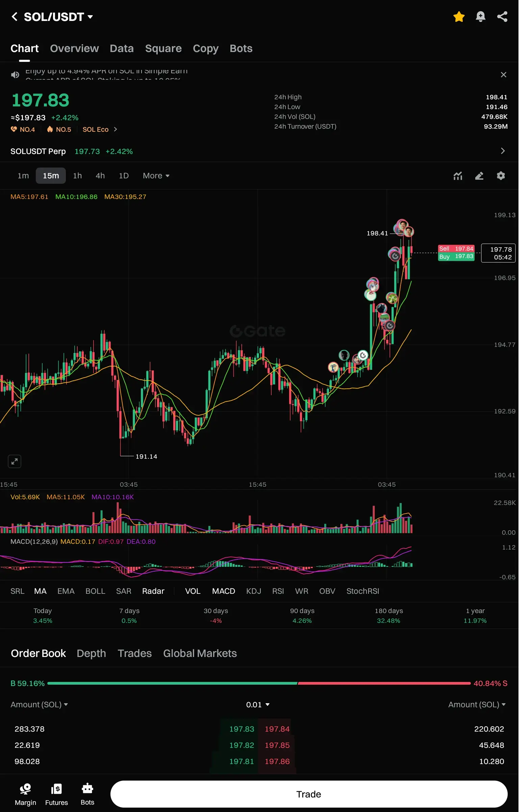
Task: Switch to the Trades tab
Action: tap(134, 653)
